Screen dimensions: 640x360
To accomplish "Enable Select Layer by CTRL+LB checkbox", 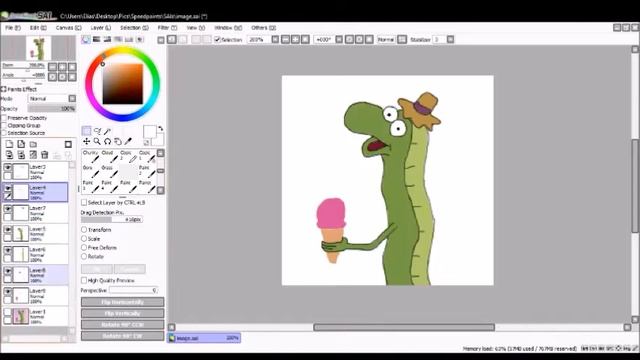I will click(x=84, y=202).
